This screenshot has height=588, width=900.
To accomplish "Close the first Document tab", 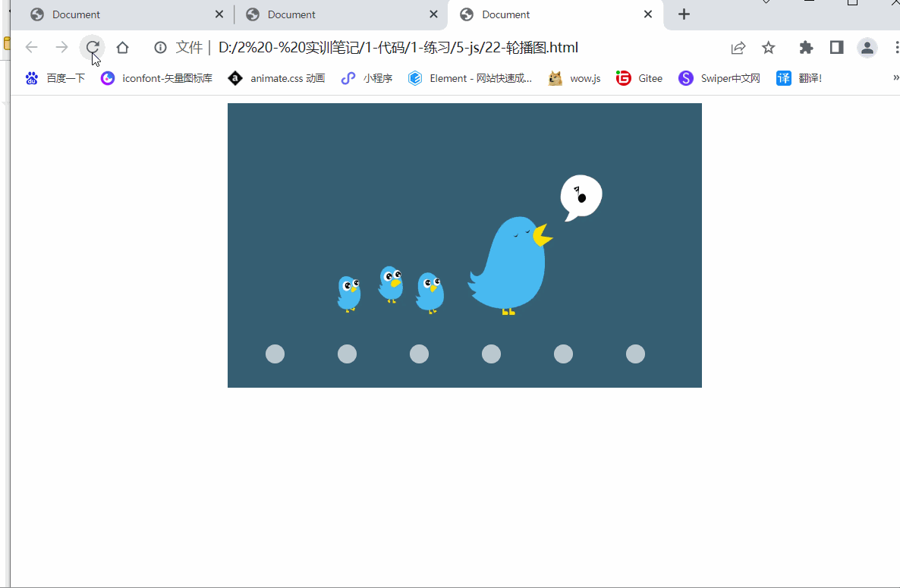I will 219,14.
